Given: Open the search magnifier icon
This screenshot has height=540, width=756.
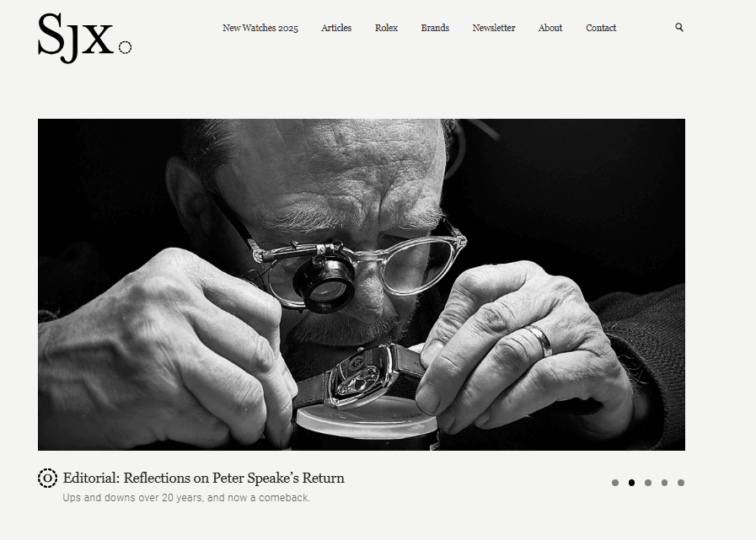Looking at the screenshot, I should click(x=678, y=28).
